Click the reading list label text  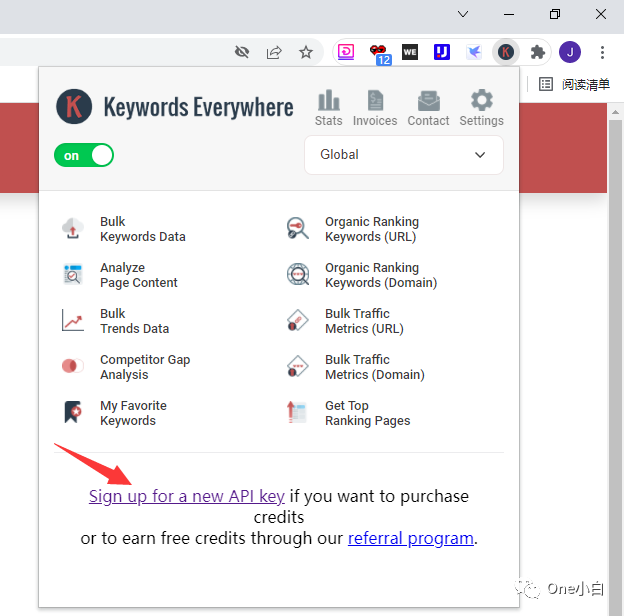(585, 84)
